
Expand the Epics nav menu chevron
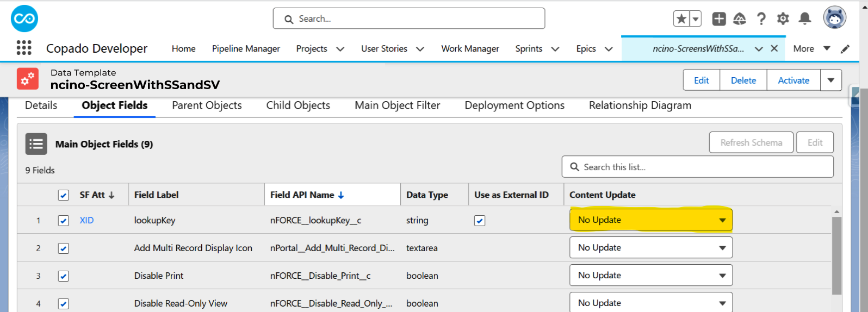point(609,49)
